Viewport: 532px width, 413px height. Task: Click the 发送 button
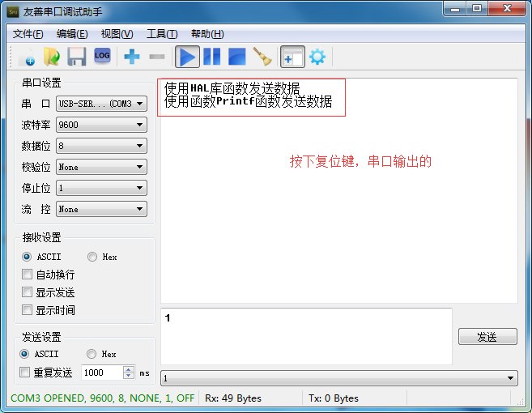click(x=487, y=337)
